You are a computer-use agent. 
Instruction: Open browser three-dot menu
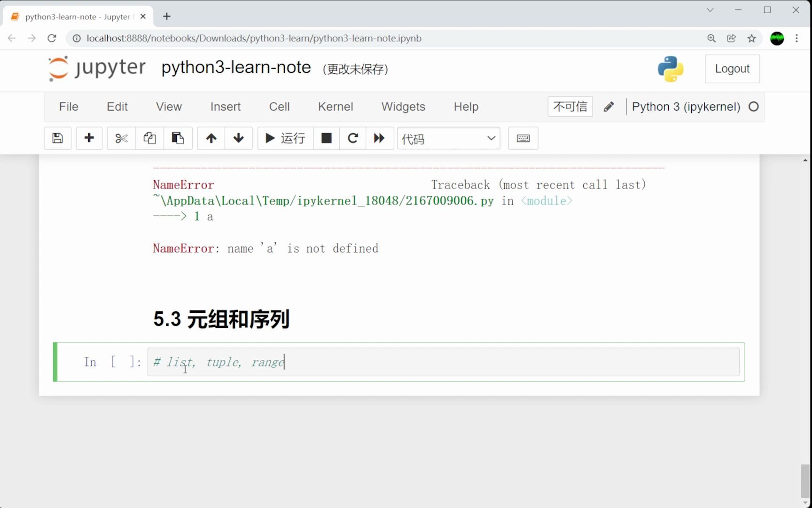click(796, 38)
